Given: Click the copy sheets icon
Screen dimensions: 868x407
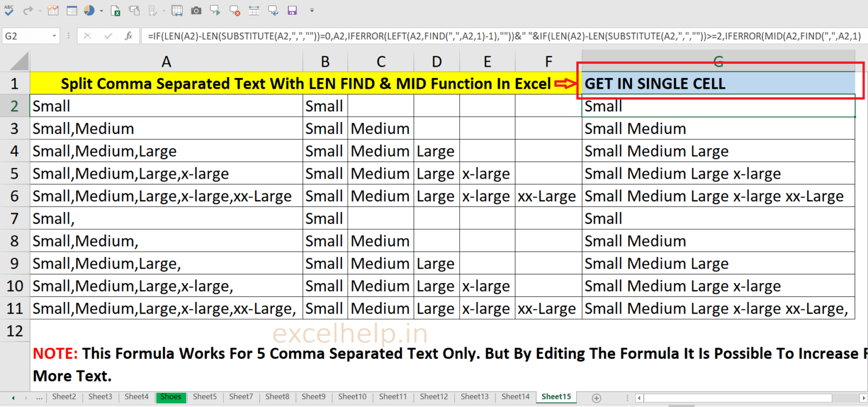Looking at the screenshot, I should (x=134, y=10).
